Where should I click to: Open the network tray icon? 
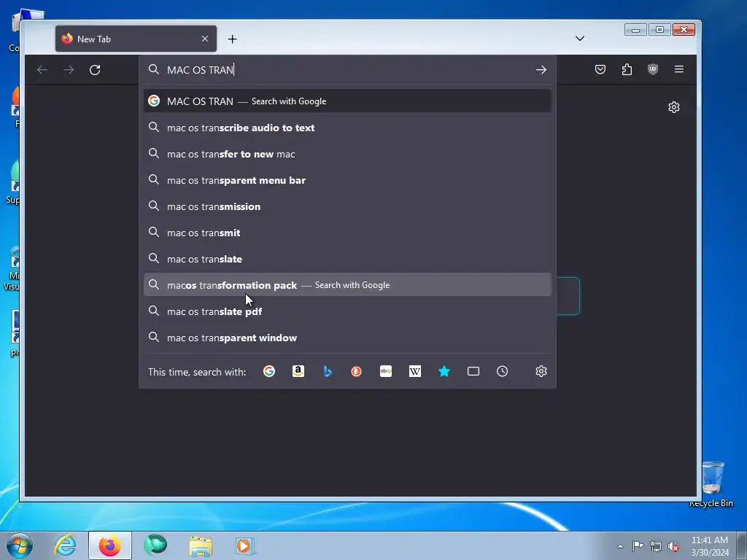click(656, 546)
